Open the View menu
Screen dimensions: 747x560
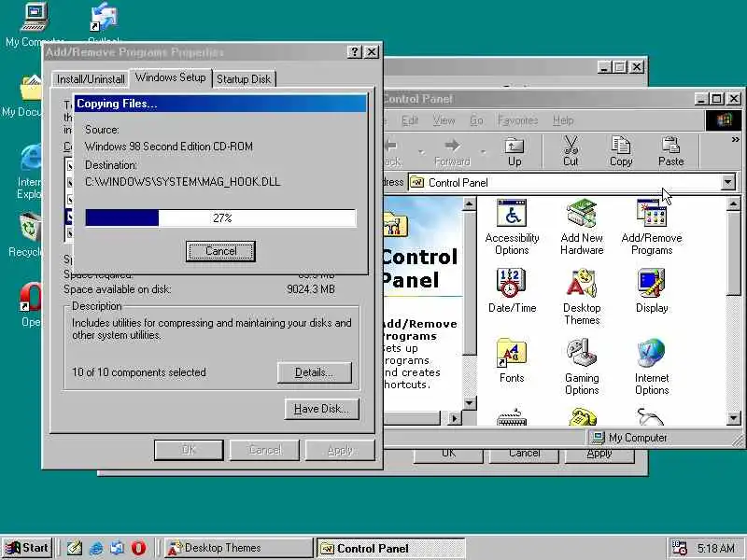coord(444,120)
